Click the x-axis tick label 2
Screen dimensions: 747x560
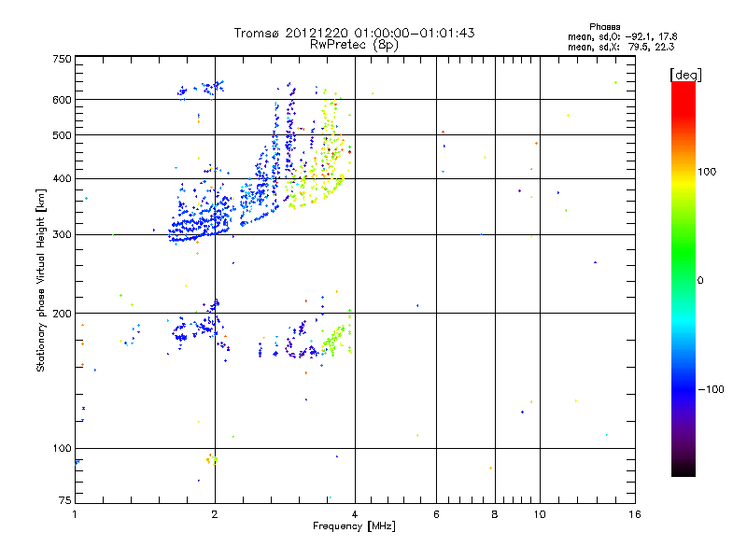coord(215,514)
